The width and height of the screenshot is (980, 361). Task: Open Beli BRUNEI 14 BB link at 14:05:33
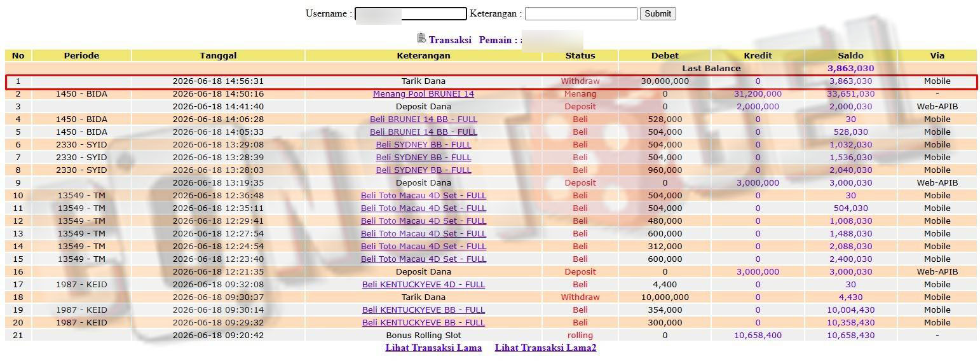[423, 132]
